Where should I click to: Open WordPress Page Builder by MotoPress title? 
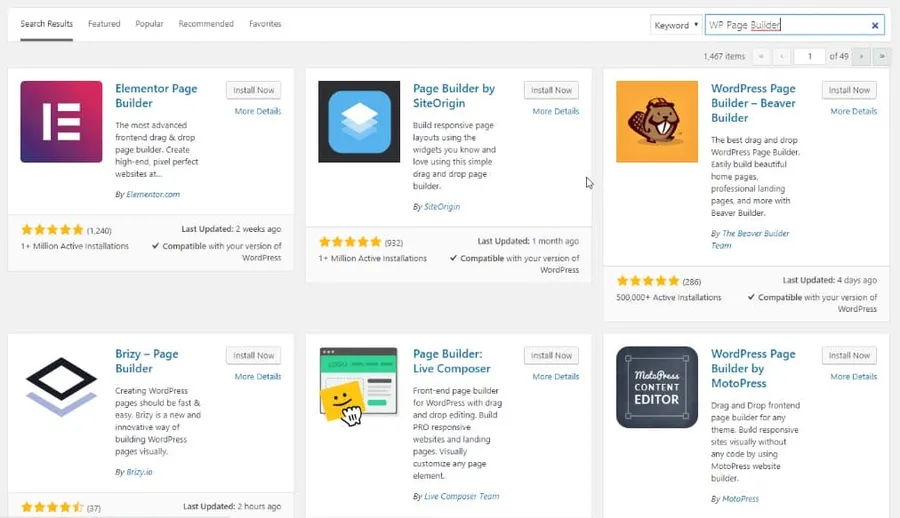(x=753, y=368)
